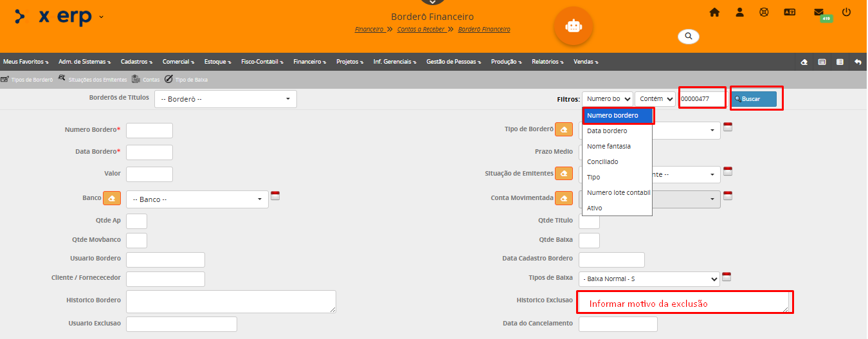
Task: Click the eraser icon next to Banco
Action: (112, 199)
